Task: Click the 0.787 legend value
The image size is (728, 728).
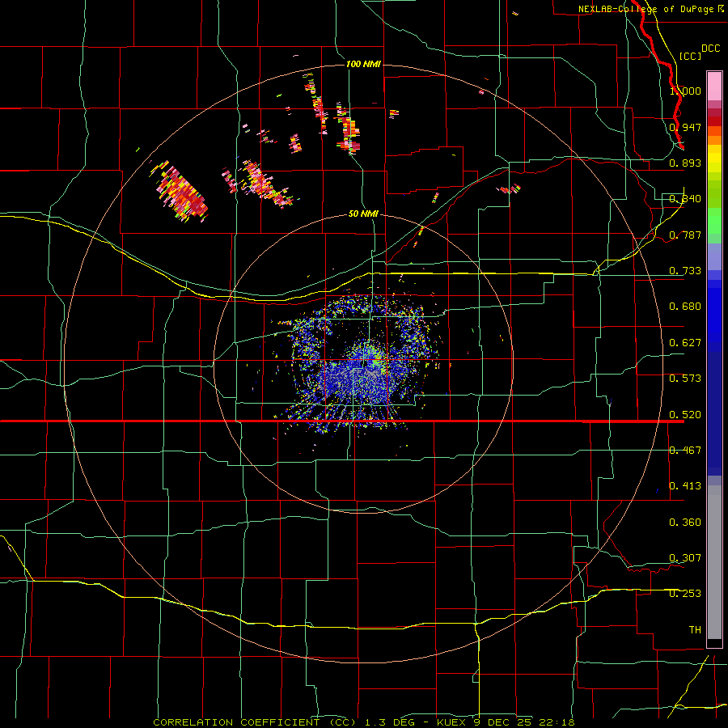Action: tap(685, 235)
